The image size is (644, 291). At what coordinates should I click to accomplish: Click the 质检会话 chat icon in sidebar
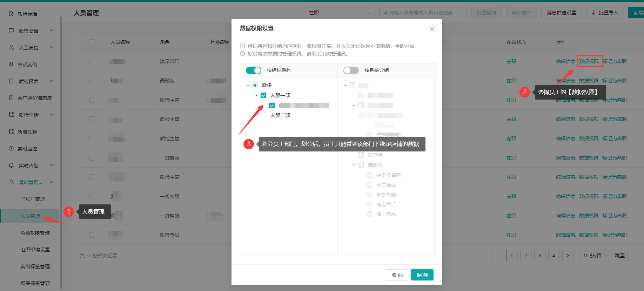[11, 31]
